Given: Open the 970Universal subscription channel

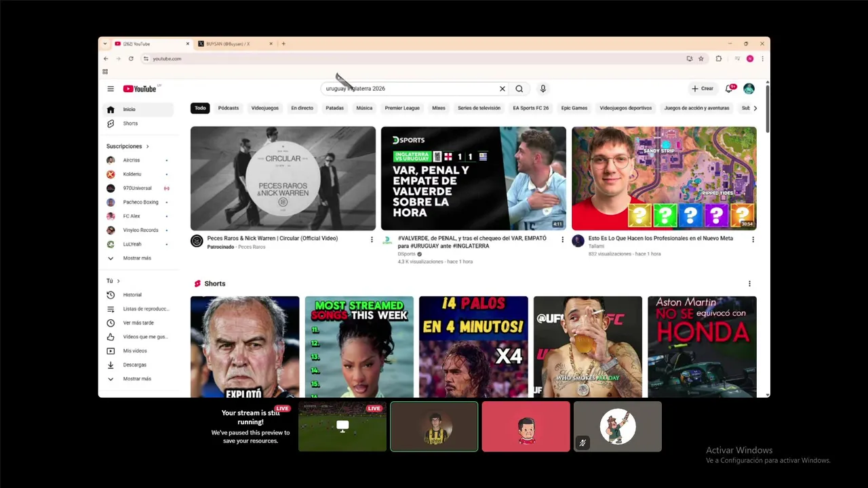Looking at the screenshot, I should pyautogui.click(x=138, y=188).
